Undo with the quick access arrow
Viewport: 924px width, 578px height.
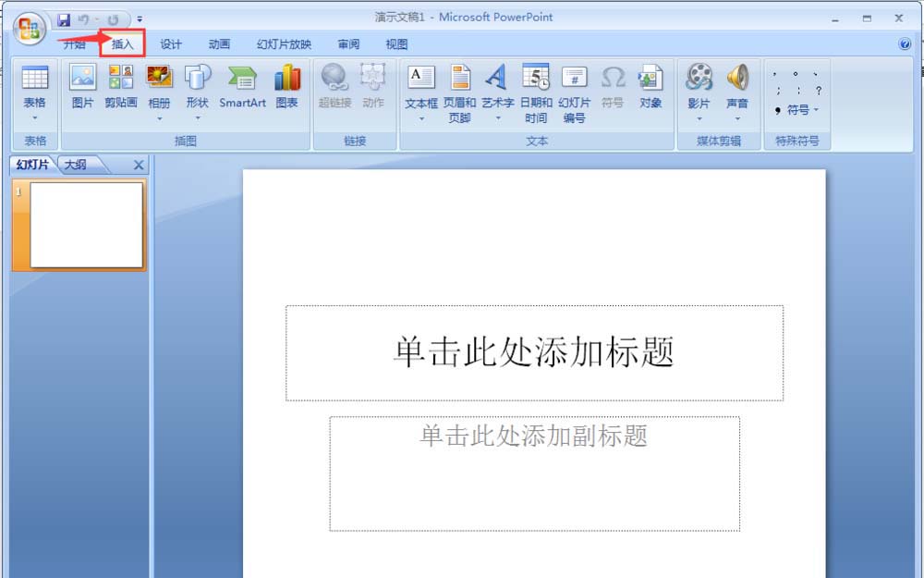(84, 20)
